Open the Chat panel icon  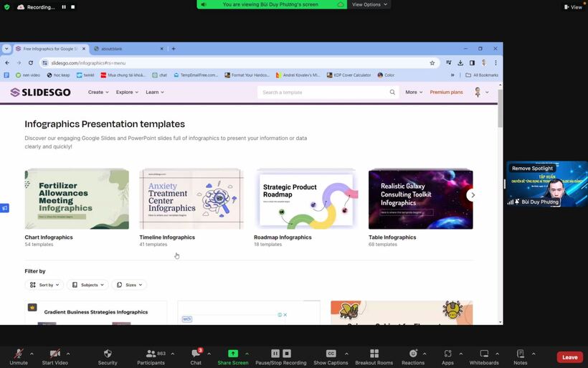tap(196, 354)
